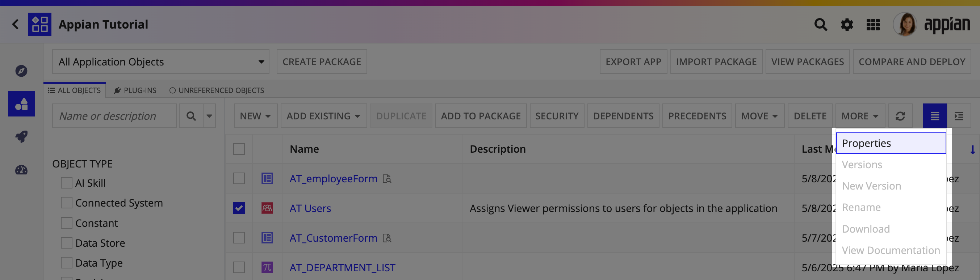Select Properties from the MORE menu
Image resolution: width=980 pixels, height=280 pixels.
tap(891, 143)
